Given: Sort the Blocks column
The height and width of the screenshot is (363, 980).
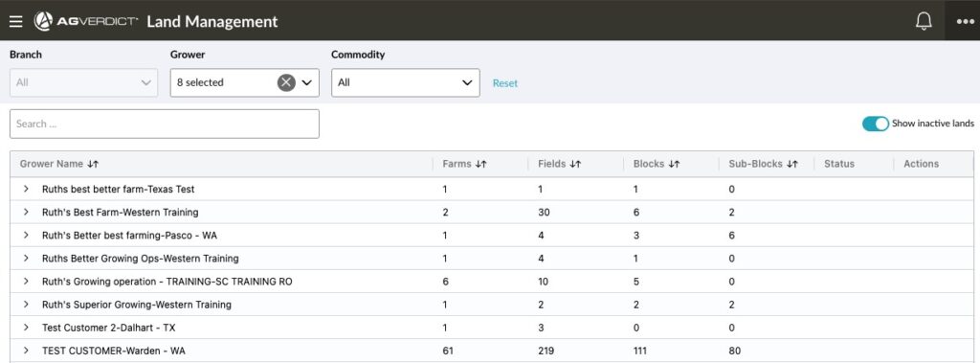Looking at the screenshot, I should coord(674,164).
